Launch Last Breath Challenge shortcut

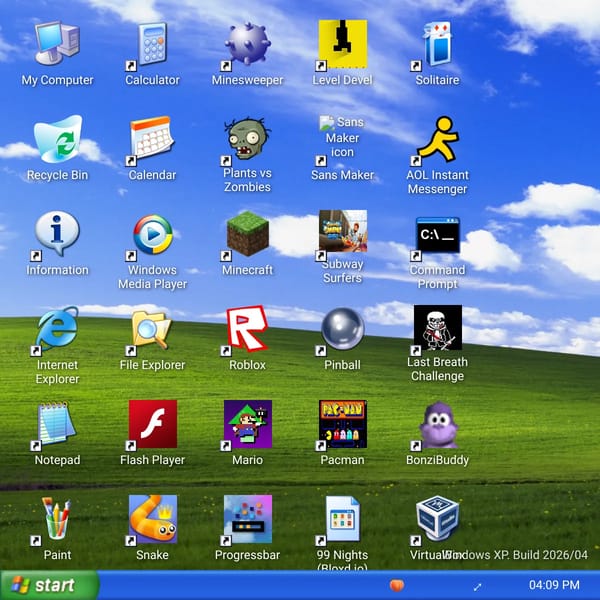(x=437, y=329)
